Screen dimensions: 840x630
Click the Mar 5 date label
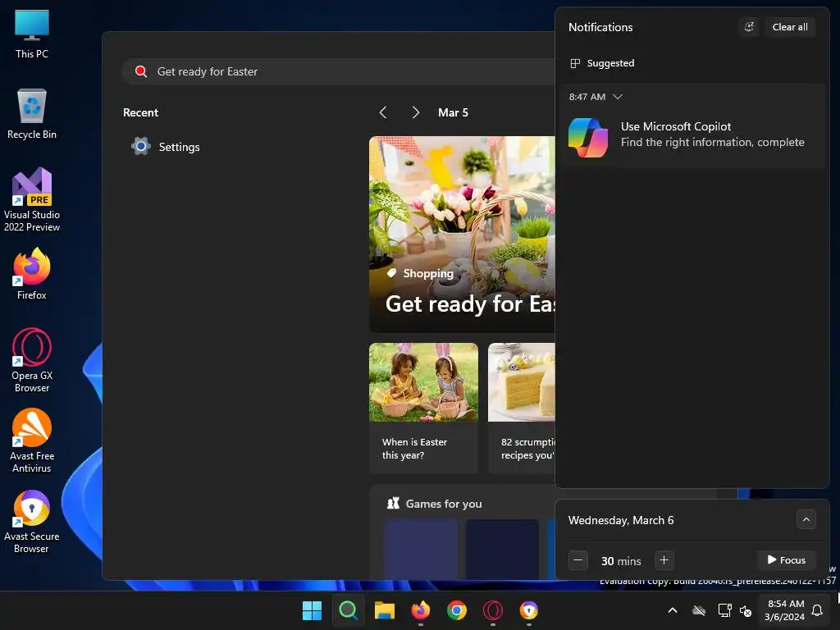click(x=453, y=112)
